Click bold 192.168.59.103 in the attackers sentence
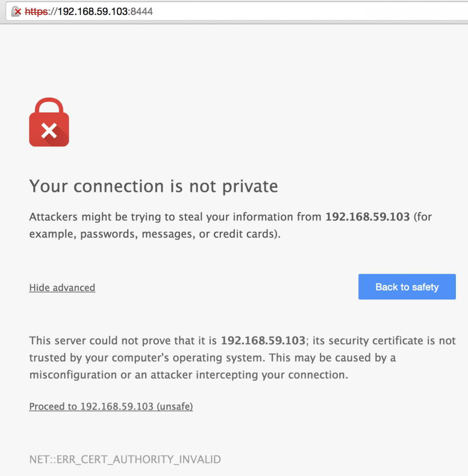The image size is (468, 476). coord(367,217)
